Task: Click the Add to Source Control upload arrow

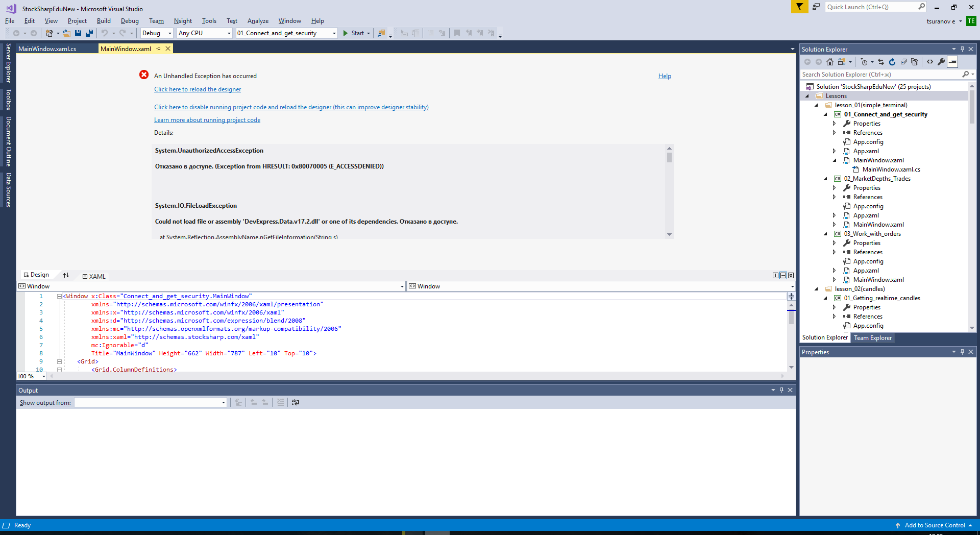Action: 898,525
